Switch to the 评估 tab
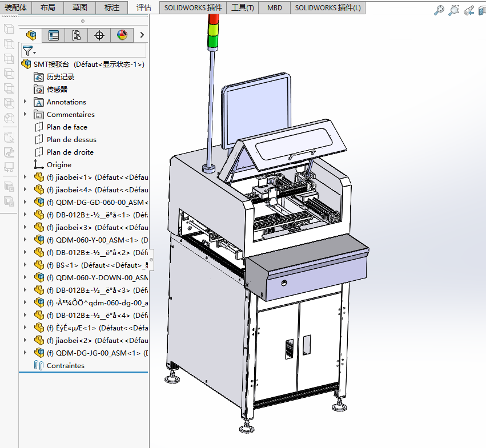Viewport: 486px width, 448px height. click(144, 8)
